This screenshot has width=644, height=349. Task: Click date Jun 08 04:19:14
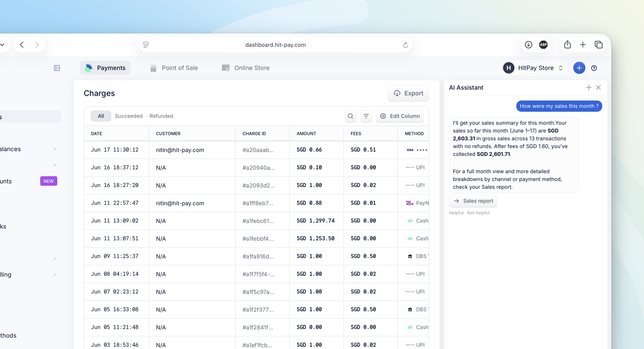pyautogui.click(x=115, y=274)
